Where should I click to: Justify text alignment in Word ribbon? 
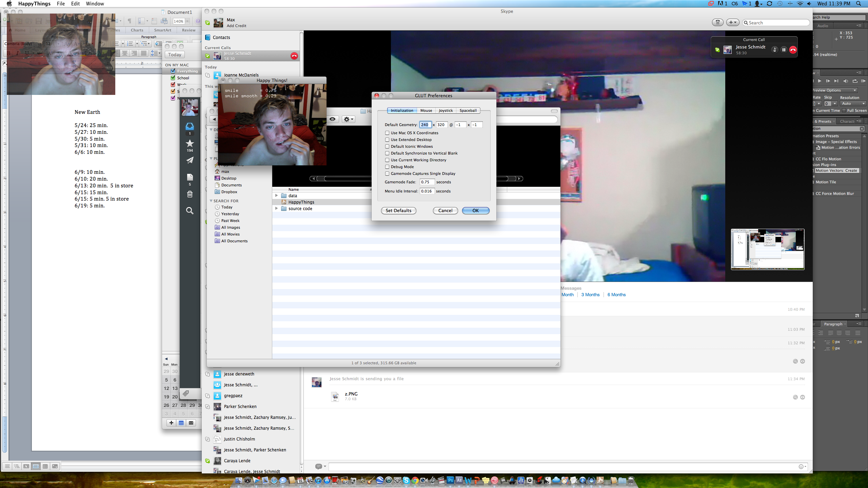coord(144,53)
